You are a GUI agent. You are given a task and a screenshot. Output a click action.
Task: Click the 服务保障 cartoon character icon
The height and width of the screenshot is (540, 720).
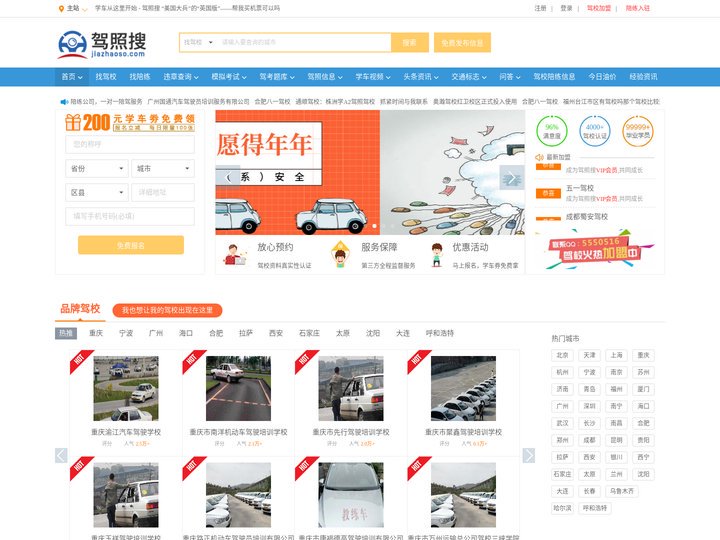[x=340, y=255]
